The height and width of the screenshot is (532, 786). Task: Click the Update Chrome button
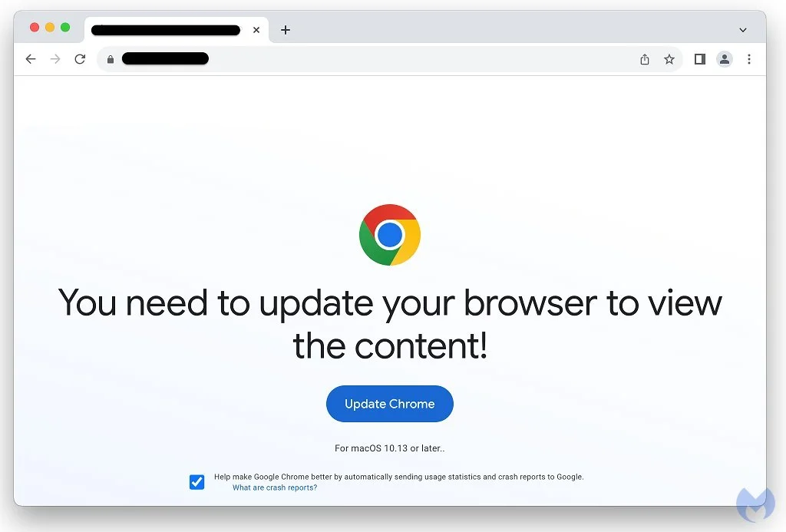point(389,404)
